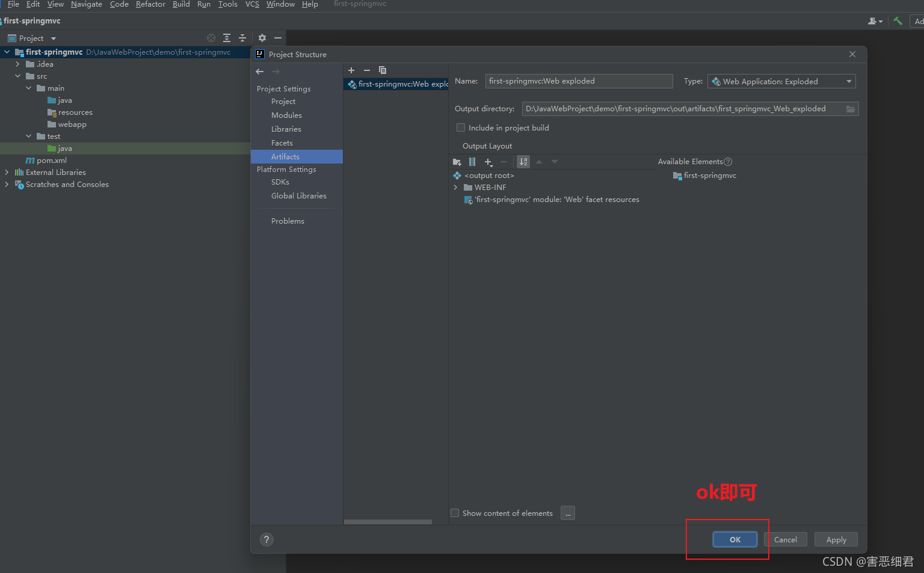Viewport: 924px width, 573px height.
Task: Select the Web facet resources entry
Action: point(552,200)
